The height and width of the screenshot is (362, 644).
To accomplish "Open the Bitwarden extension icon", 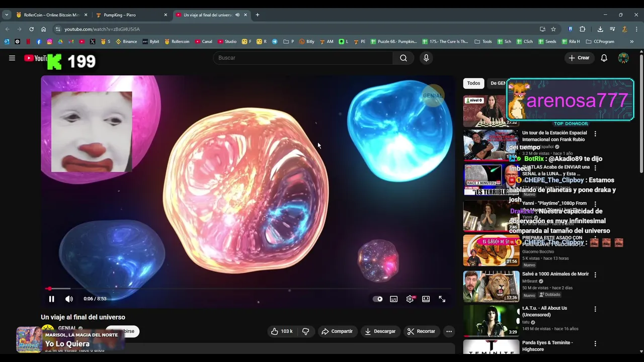I will [x=570, y=29].
